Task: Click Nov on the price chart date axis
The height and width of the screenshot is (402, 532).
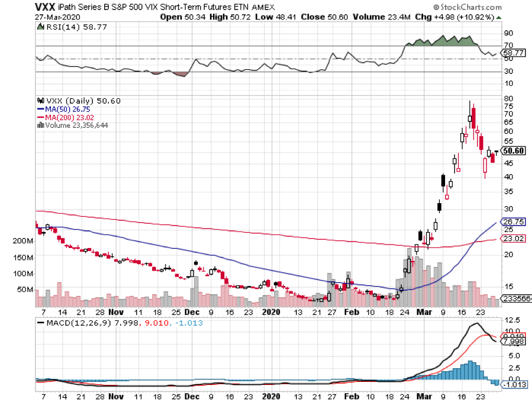Action: click(x=116, y=312)
